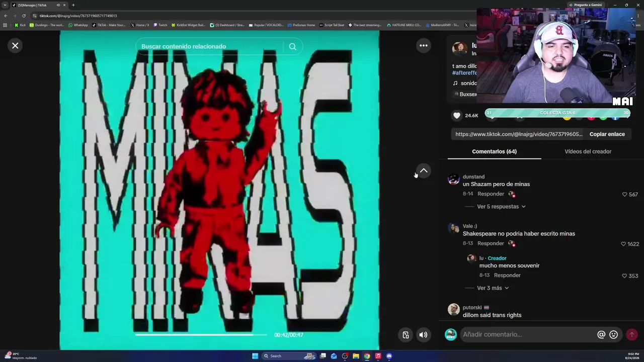Open the Chrome apps grid shortcut
Screen dimensions: 644x362
pyautogui.click(x=5, y=25)
